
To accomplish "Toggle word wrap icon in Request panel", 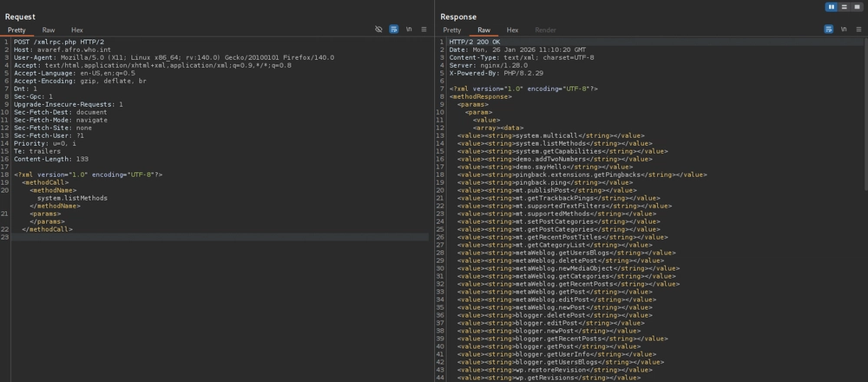I will tap(393, 30).
